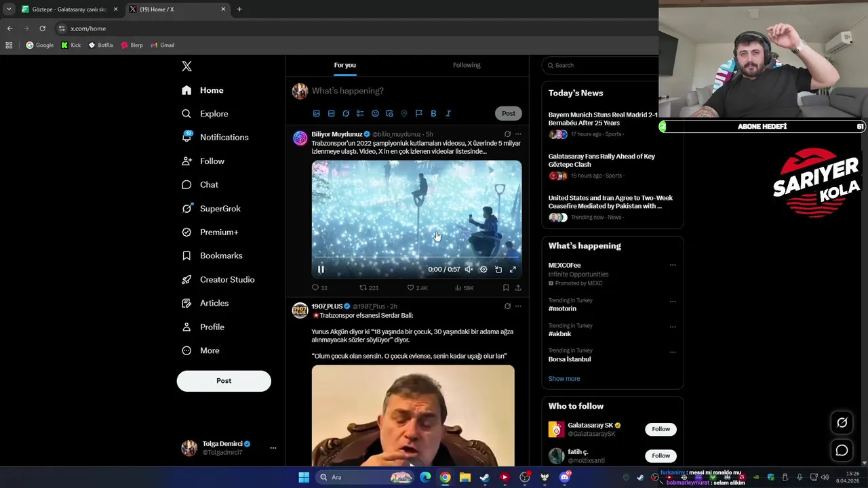This screenshot has height=488, width=868.
Task: Open a new browser tab
Action: [239, 9]
